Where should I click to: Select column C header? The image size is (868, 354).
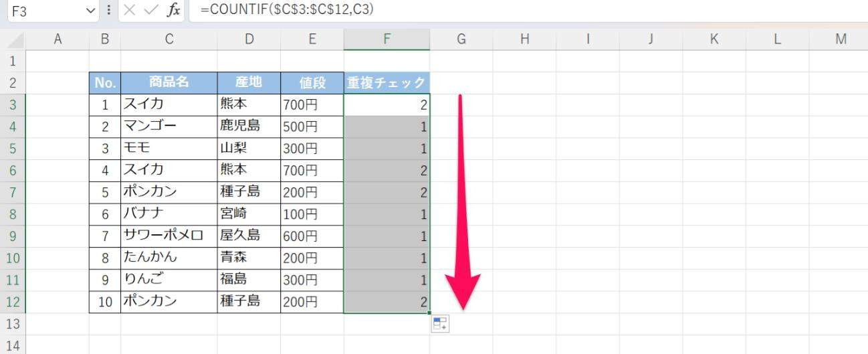click(169, 39)
